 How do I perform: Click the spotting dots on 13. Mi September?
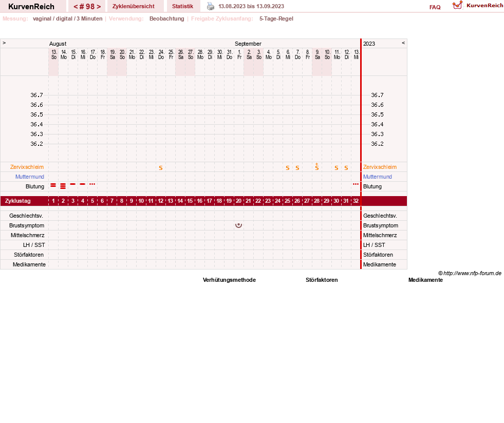pos(356,184)
